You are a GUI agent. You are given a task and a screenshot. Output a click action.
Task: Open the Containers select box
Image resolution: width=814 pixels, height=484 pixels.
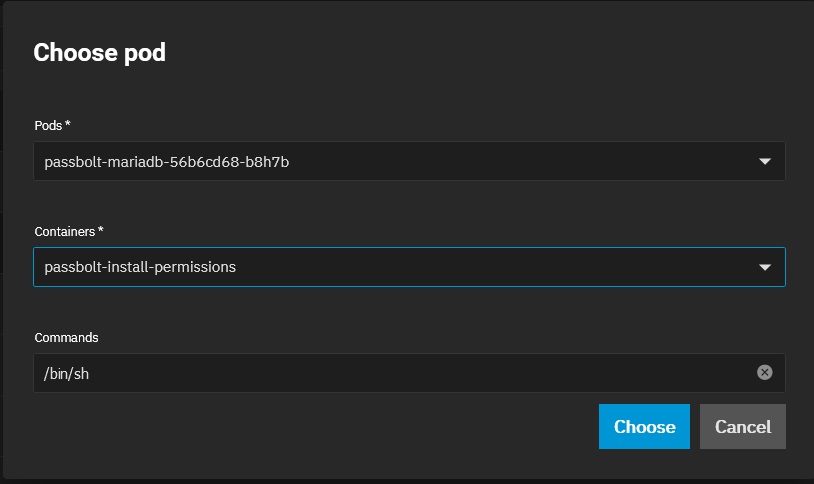click(409, 267)
